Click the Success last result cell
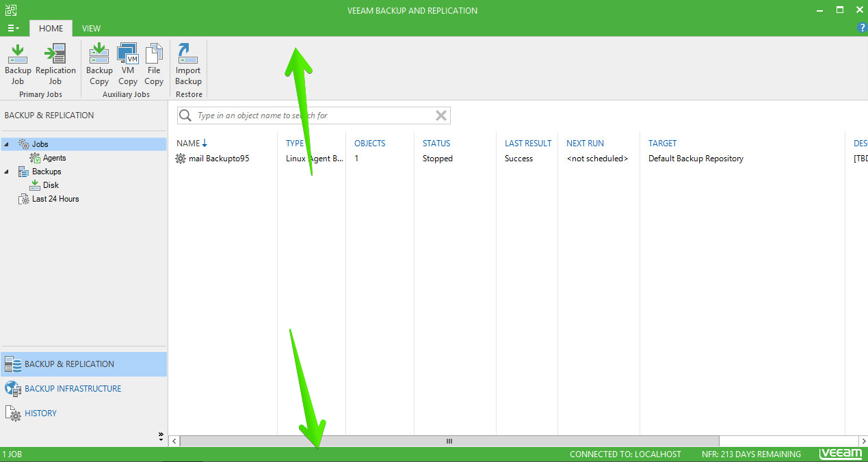868x462 pixels. click(x=518, y=159)
